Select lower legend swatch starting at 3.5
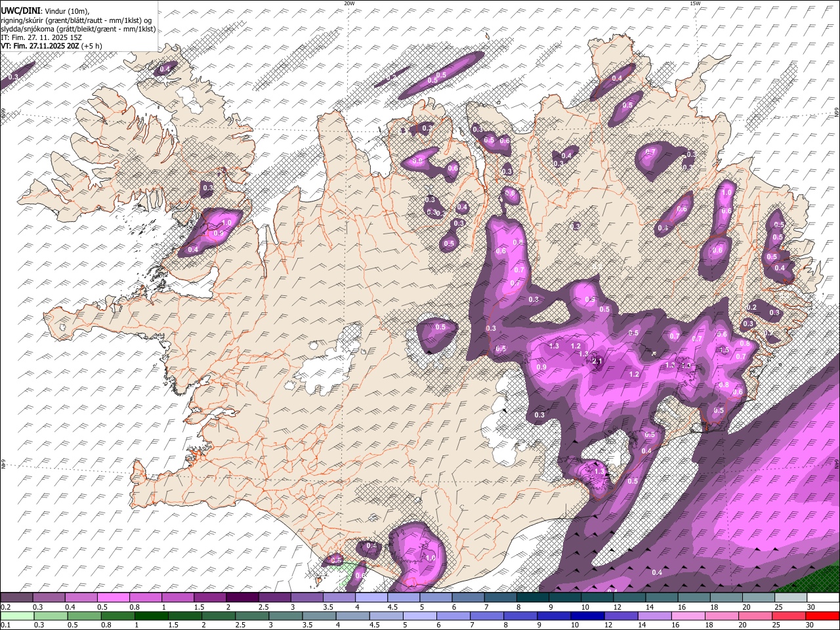The width and height of the screenshot is (840, 630). coord(318,616)
